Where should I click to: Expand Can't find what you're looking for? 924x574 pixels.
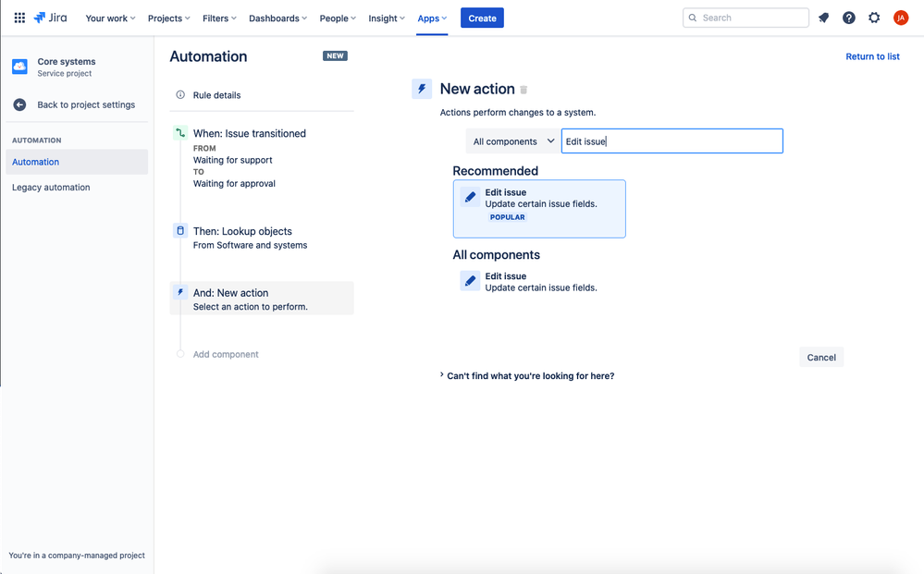click(x=527, y=375)
